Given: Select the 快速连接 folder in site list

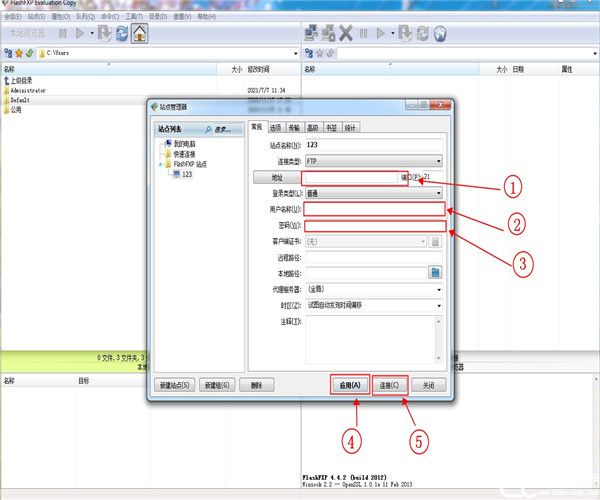Looking at the screenshot, I should (x=185, y=154).
